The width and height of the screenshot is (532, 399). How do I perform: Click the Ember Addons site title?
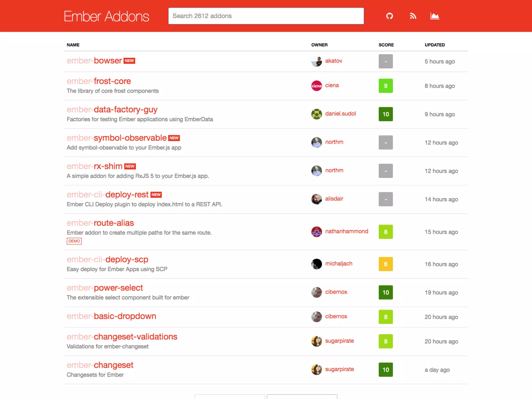[106, 16]
